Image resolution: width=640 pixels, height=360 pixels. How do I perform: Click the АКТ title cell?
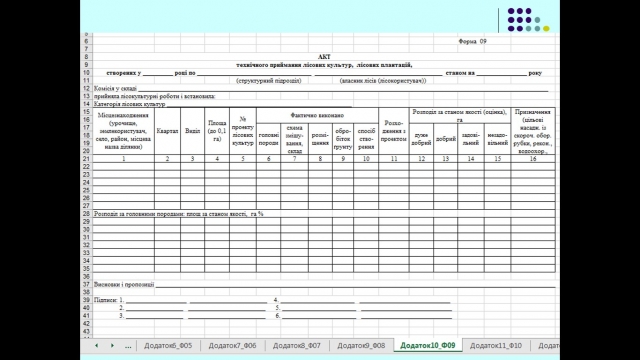[324, 57]
